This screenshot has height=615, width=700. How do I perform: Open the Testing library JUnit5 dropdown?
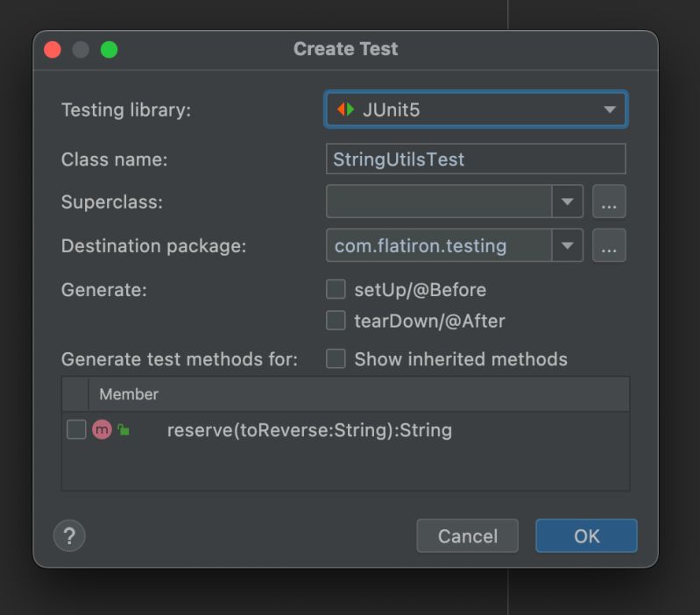[x=476, y=110]
